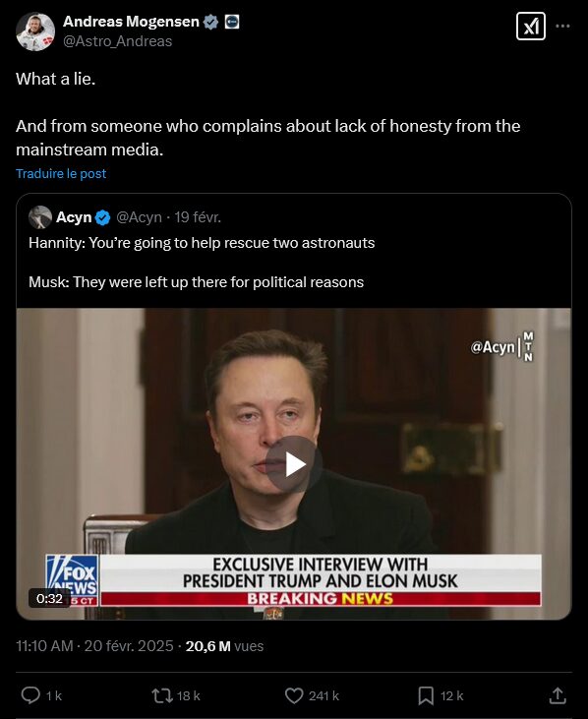
Task: Open quoted post date 19 févr.
Action: pos(198,217)
